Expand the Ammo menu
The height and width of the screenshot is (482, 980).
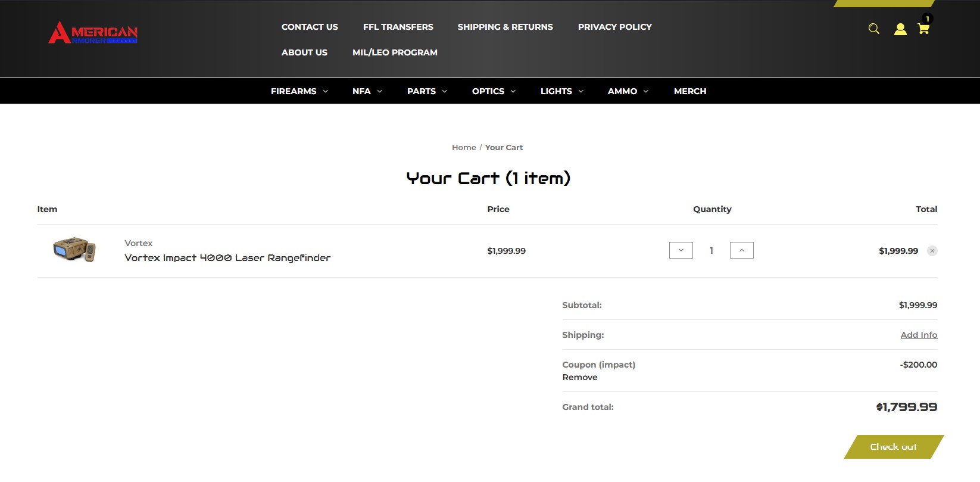[x=628, y=91]
